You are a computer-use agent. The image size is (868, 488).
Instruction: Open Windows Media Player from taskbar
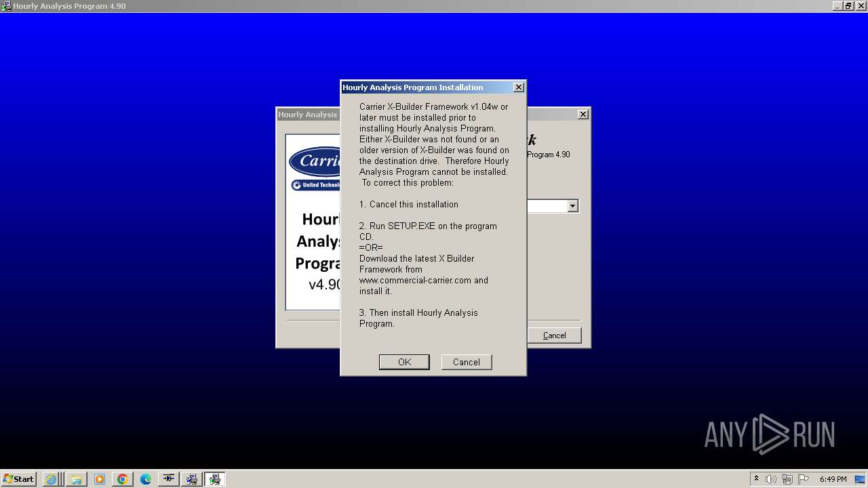coord(100,479)
